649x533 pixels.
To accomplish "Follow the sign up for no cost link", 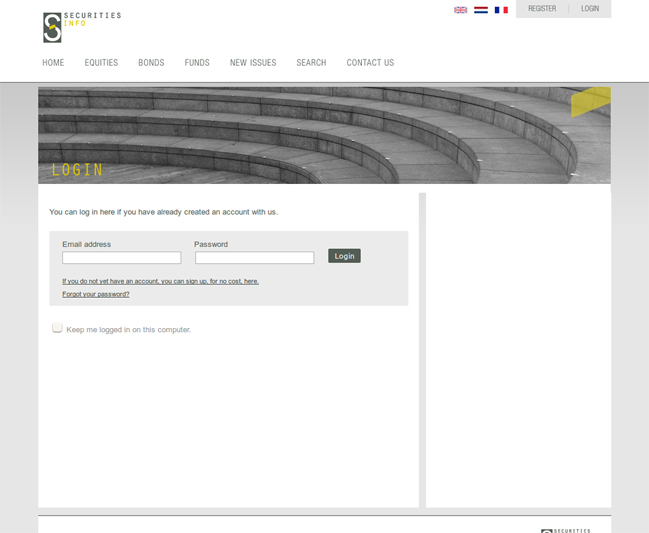I will click(161, 281).
